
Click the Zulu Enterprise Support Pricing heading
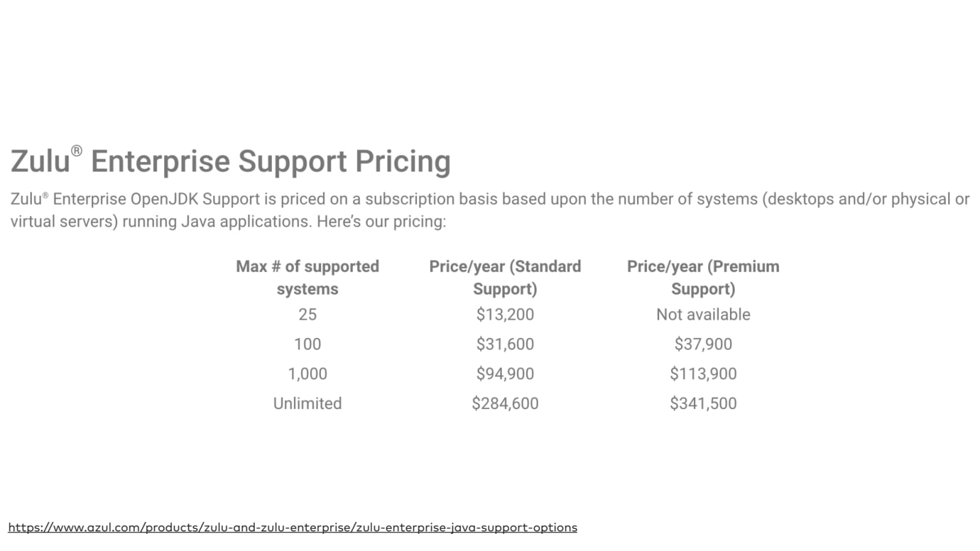point(230,162)
